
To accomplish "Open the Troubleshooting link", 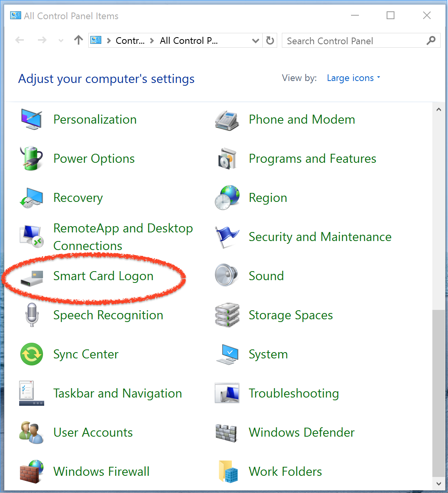I will click(294, 393).
